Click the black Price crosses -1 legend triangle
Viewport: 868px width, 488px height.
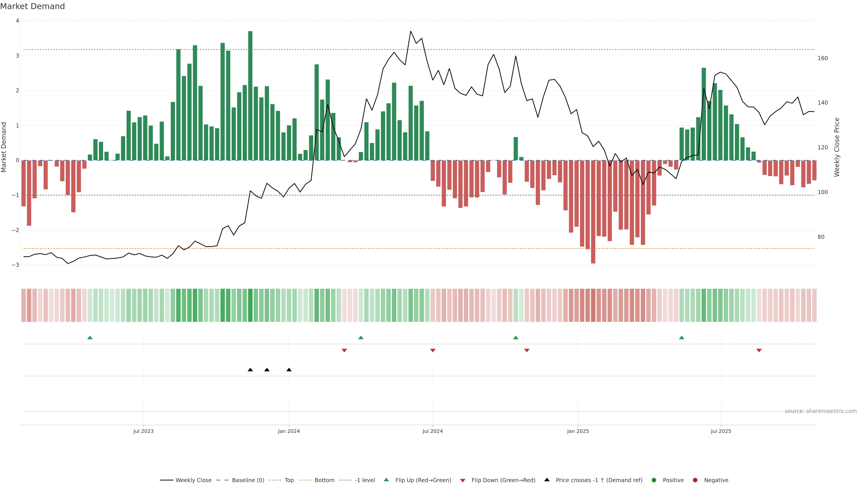click(x=547, y=480)
